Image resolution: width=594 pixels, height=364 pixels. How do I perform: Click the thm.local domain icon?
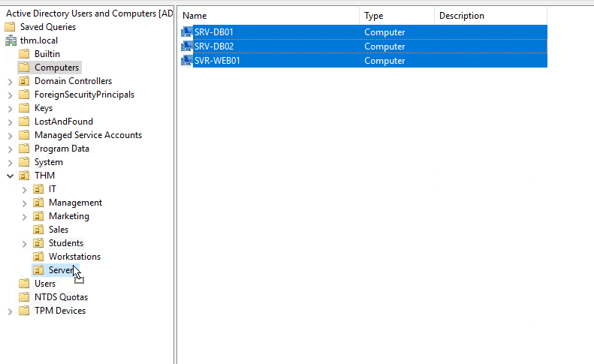point(11,41)
